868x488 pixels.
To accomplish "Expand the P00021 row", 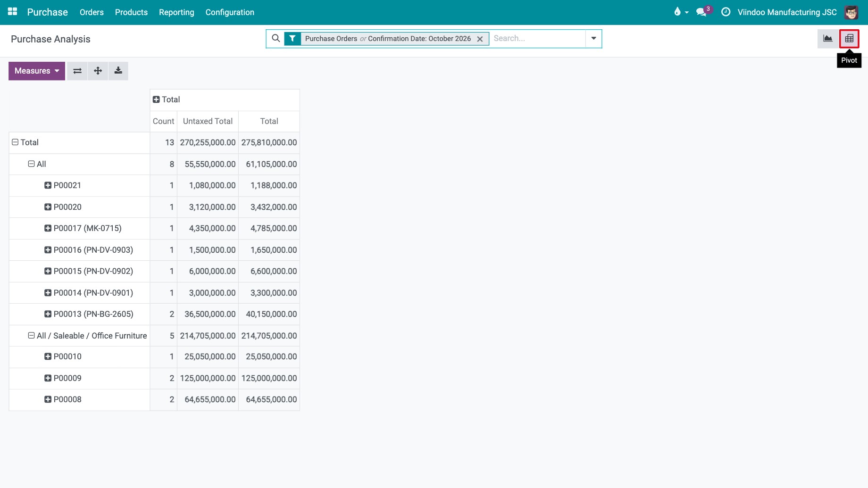I will 48,185.
